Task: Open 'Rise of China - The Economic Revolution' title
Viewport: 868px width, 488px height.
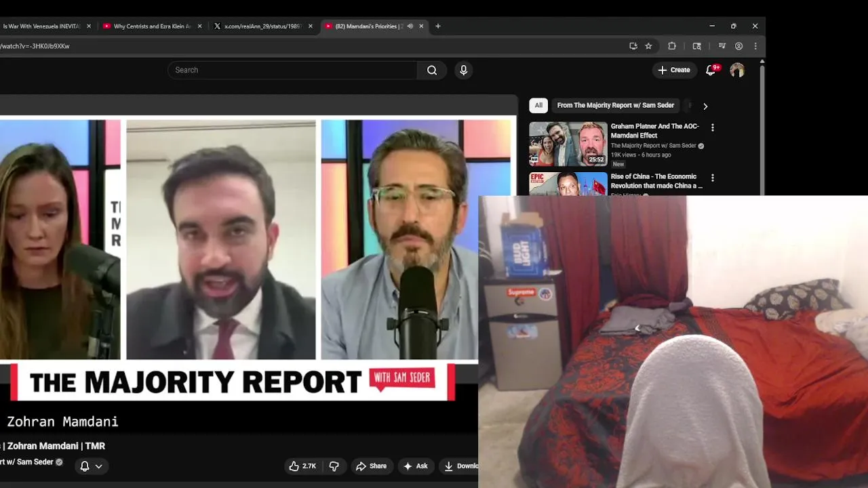Action: [656, 181]
